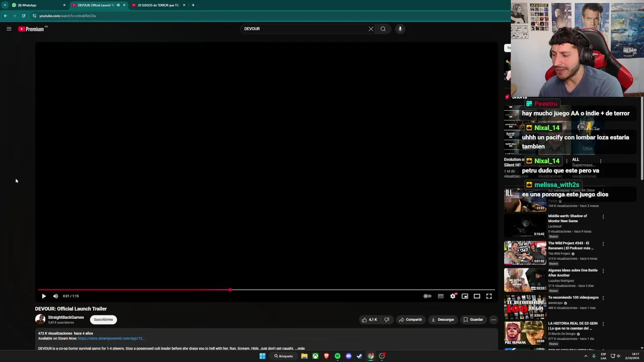Viewport: 644px width, 362px height.
Task: Open options for LA HISTORIA REAL DE ED GEIN
Action: click(603, 324)
